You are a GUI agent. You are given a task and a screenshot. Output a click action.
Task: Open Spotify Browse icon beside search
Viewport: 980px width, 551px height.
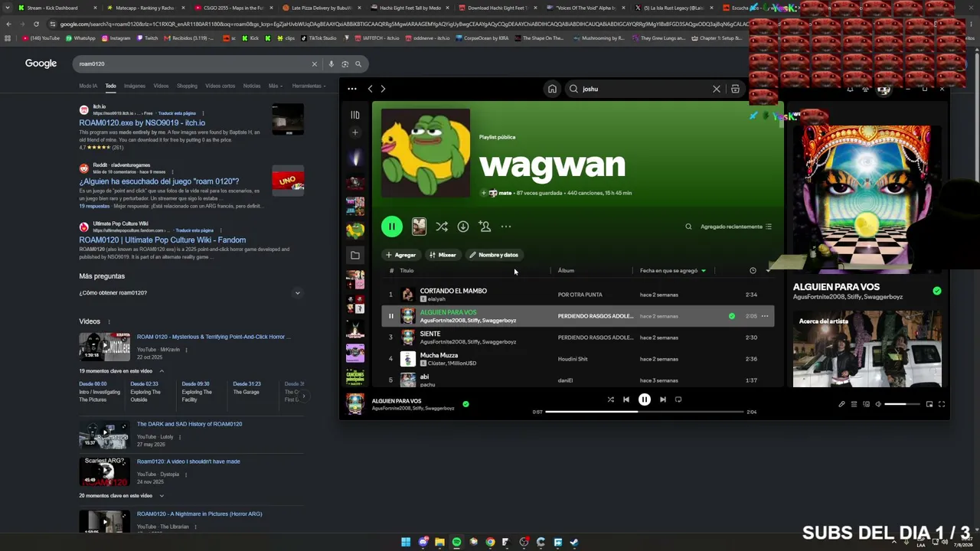[735, 89]
